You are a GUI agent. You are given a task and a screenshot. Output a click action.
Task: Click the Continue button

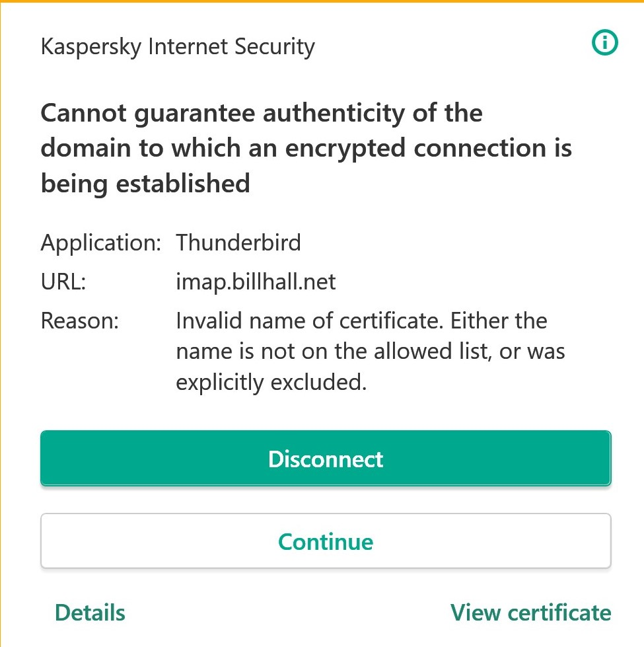click(326, 541)
